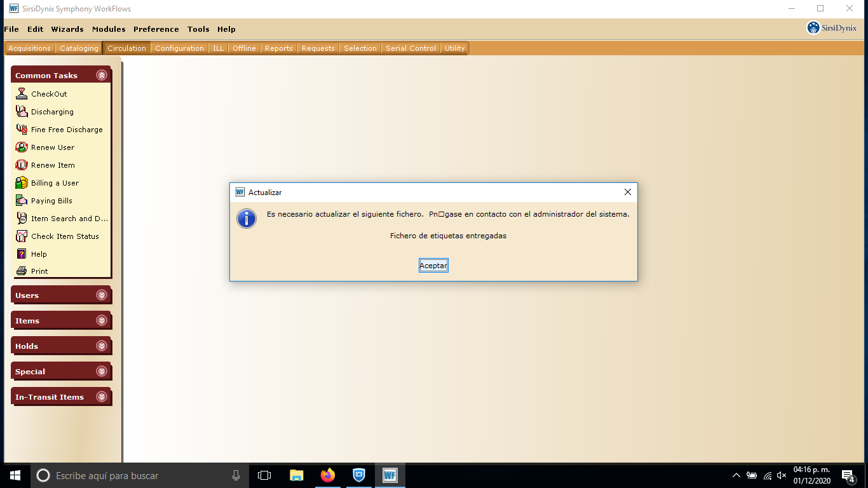Open the Wizards menu

click(x=67, y=29)
